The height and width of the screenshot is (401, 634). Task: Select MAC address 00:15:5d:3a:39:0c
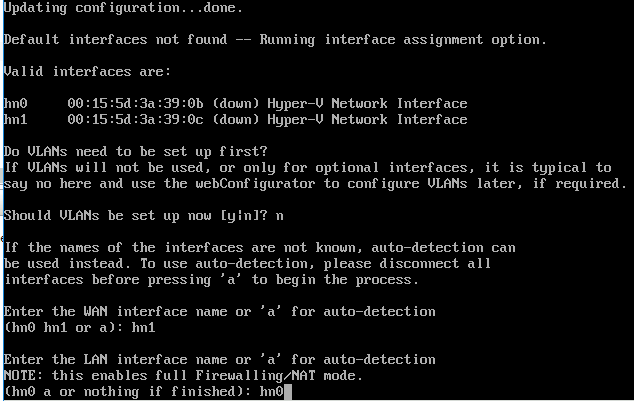pos(135,120)
